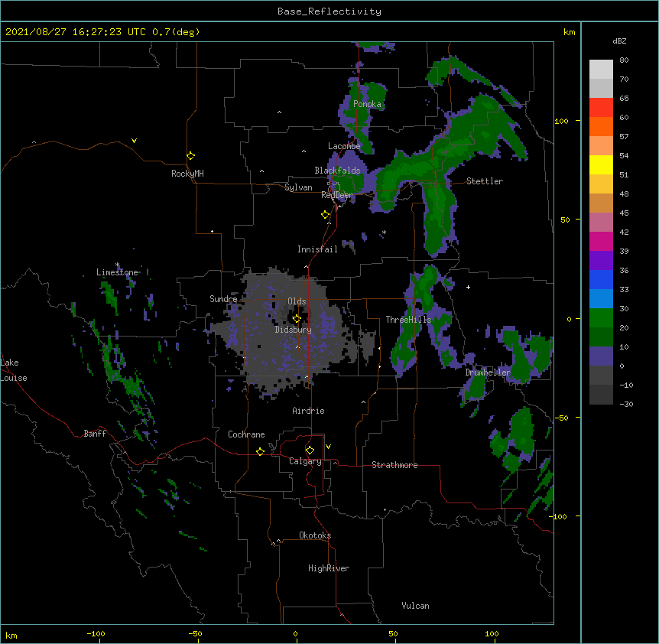Click the yellow marker south of RedDeer
659x644 pixels.
[325, 215]
